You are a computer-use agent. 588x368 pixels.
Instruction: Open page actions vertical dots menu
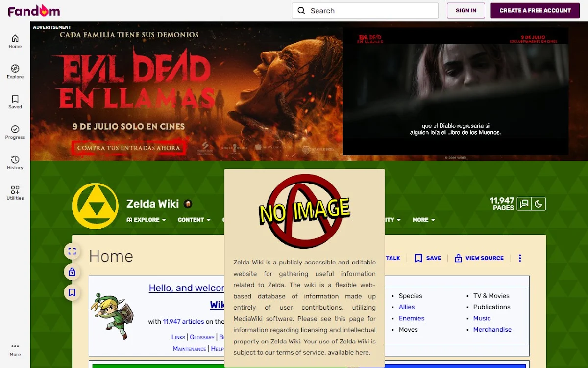point(520,258)
